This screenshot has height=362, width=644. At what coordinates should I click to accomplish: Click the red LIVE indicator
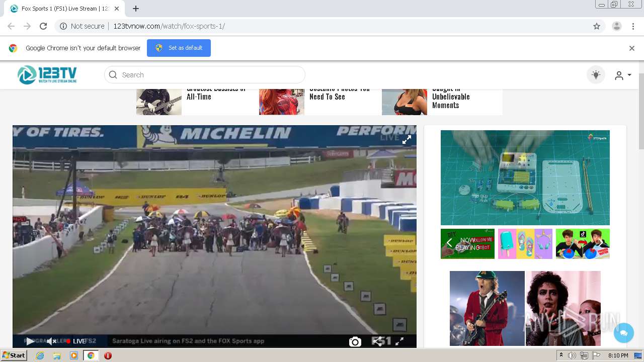click(76, 341)
